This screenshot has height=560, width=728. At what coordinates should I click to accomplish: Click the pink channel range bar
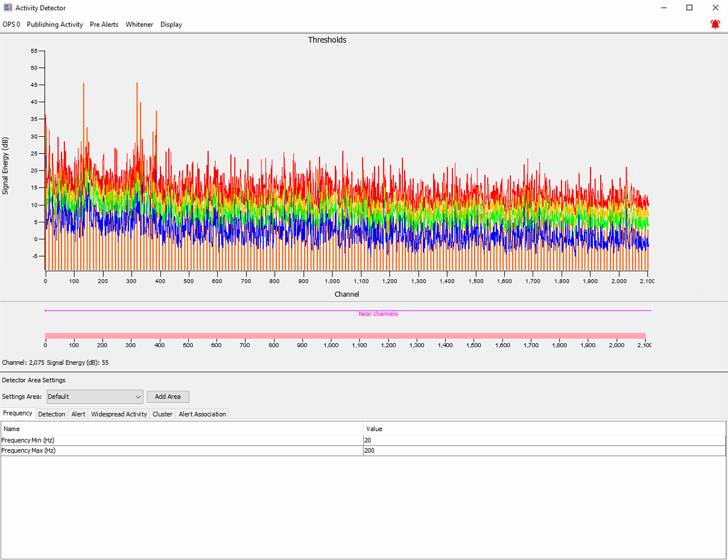click(345, 336)
